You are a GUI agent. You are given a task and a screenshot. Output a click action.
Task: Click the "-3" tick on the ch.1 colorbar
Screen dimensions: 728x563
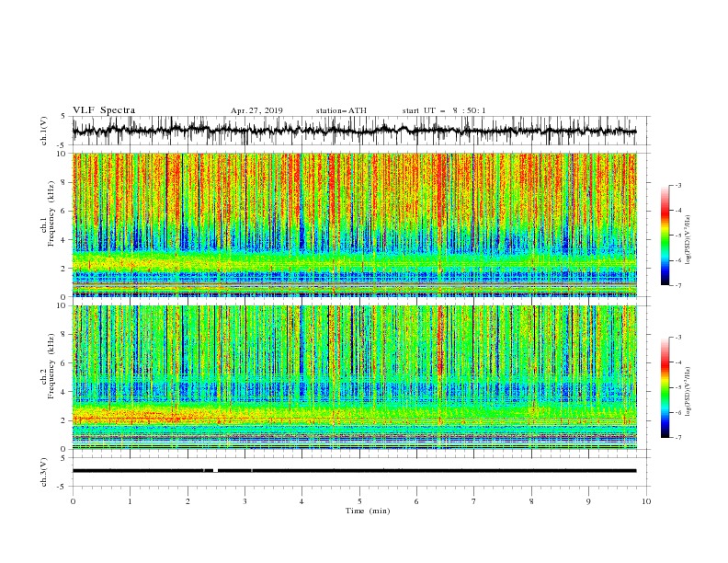click(677, 185)
